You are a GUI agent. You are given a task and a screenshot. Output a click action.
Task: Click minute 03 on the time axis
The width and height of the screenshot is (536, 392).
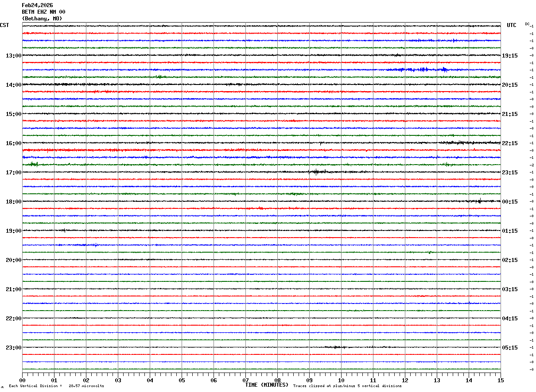tap(118, 380)
